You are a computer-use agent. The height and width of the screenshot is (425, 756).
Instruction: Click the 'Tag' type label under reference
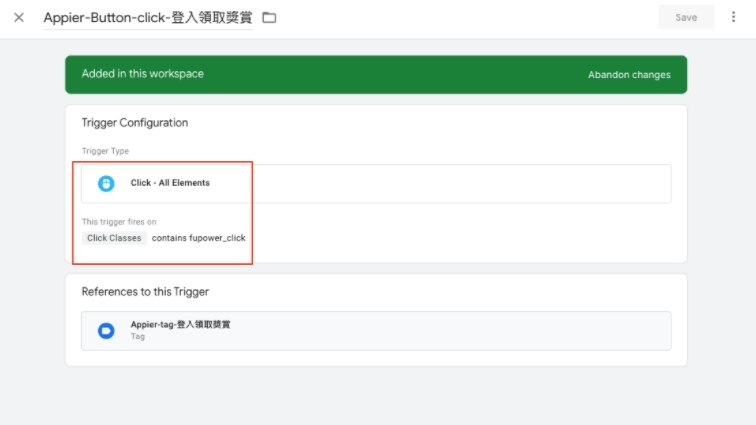coord(138,337)
